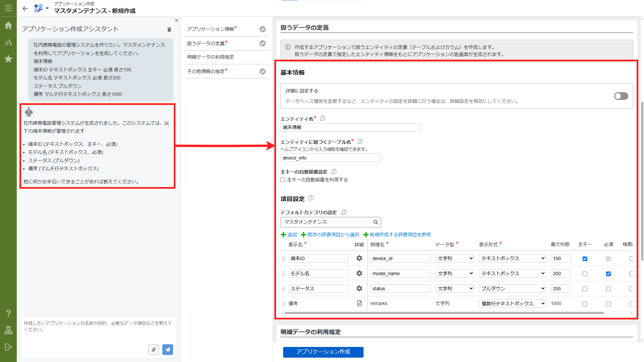644x362 pixels.
Task: Enable the 詳細に設定する toggle switch
Action: click(621, 96)
